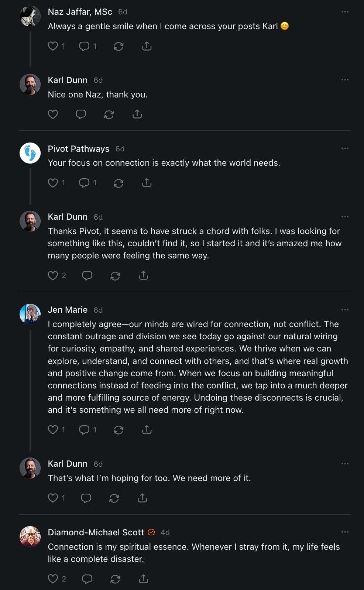Share Jen Marie's comment
This screenshot has width=364, height=590.
(x=147, y=430)
